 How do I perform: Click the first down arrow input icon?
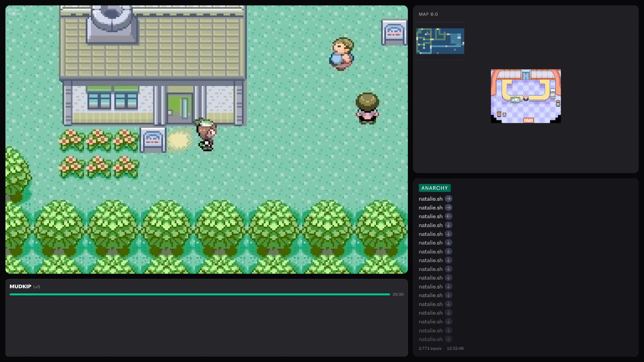[448, 225]
